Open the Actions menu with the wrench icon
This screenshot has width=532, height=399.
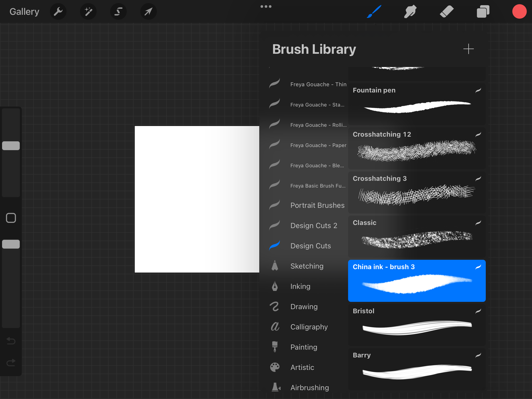tap(58, 11)
